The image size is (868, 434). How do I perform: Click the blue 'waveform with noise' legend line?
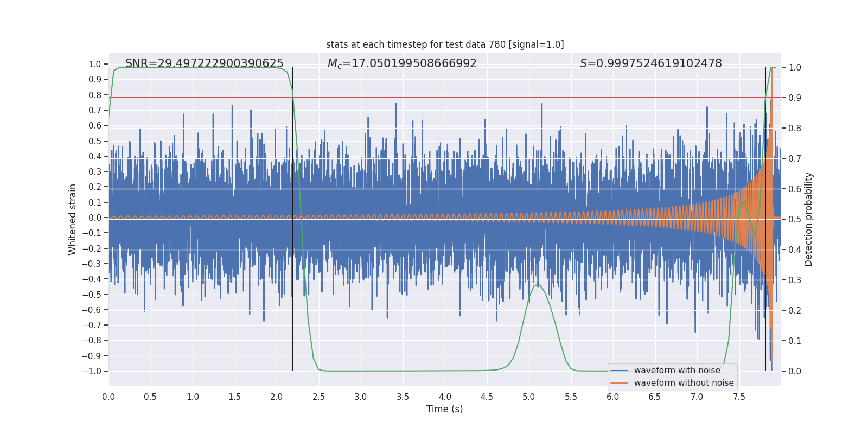619,371
